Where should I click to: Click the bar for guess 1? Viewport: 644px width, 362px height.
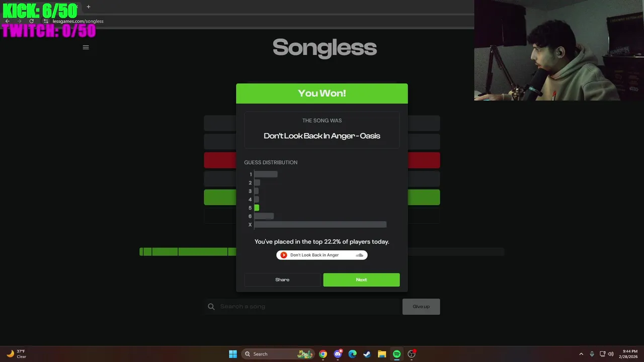(x=266, y=174)
